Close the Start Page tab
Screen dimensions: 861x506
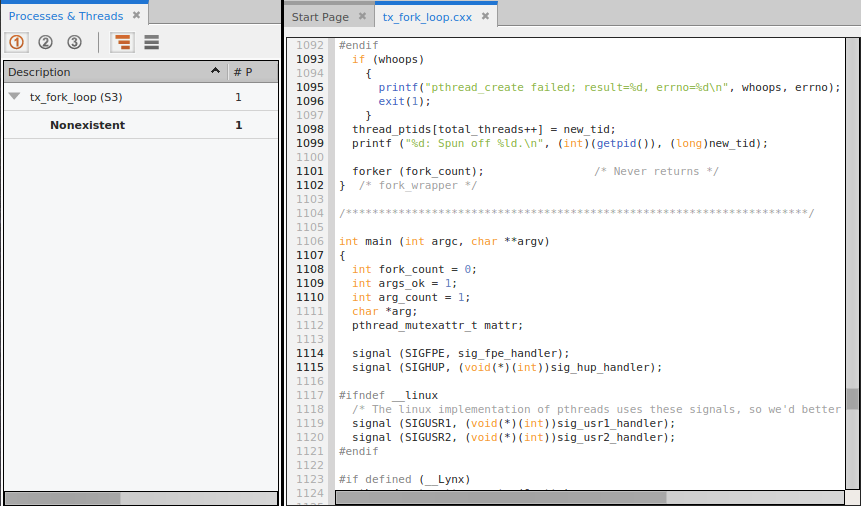[x=363, y=17]
